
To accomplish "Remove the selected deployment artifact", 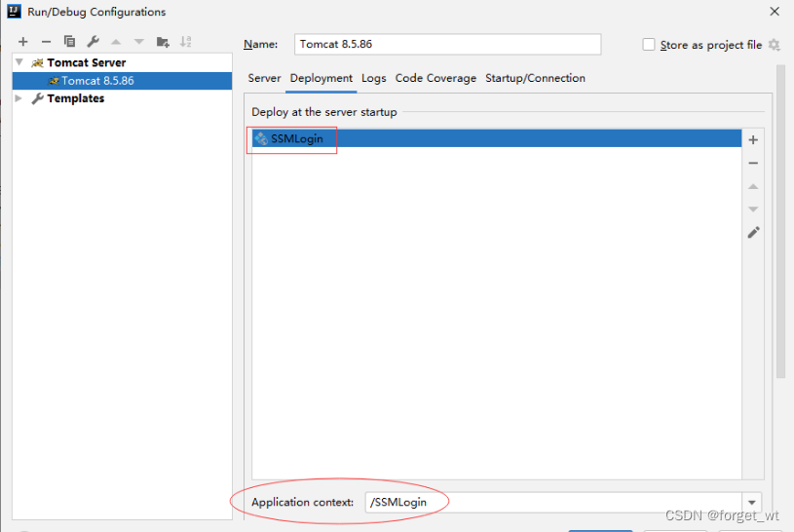I will [753, 163].
